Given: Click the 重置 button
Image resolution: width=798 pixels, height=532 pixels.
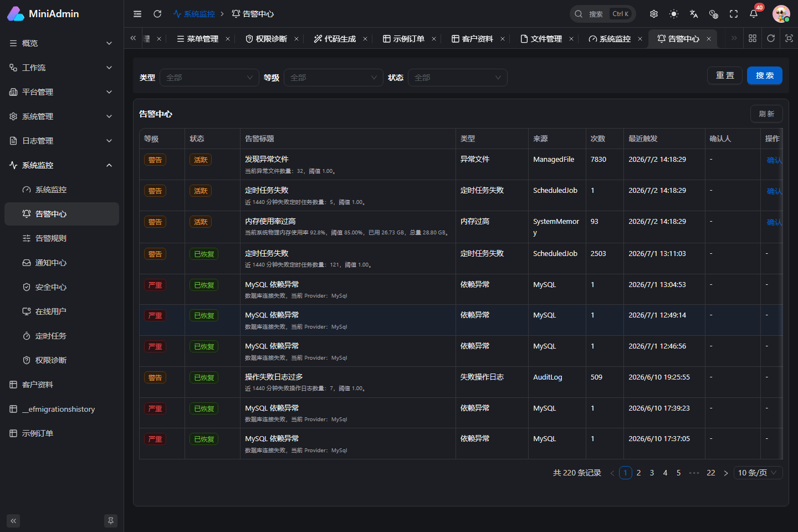Looking at the screenshot, I should tap(725, 75).
